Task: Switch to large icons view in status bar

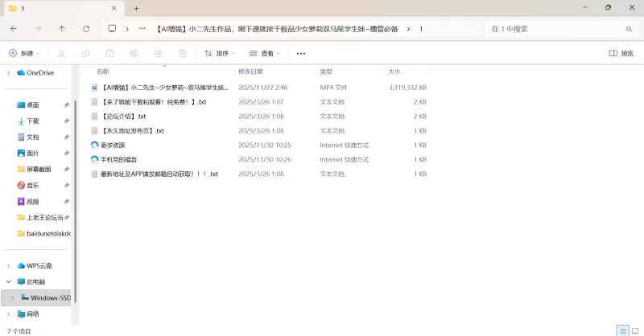Action: point(634,330)
